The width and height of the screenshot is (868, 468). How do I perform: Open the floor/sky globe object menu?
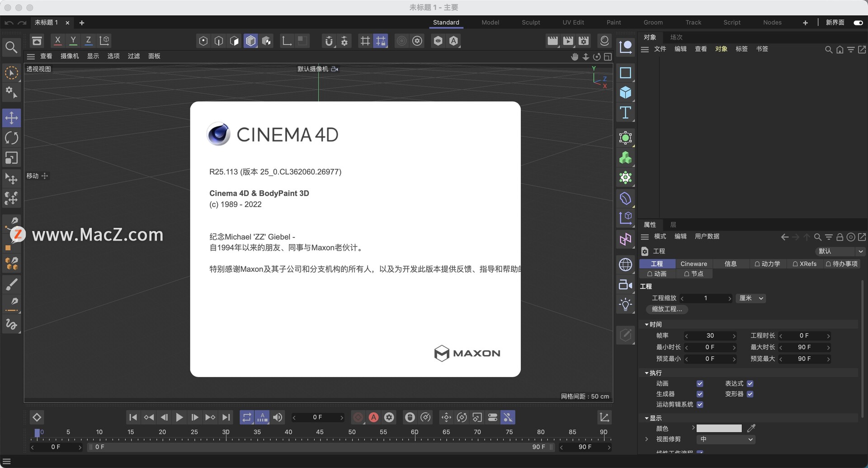pyautogui.click(x=626, y=265)
